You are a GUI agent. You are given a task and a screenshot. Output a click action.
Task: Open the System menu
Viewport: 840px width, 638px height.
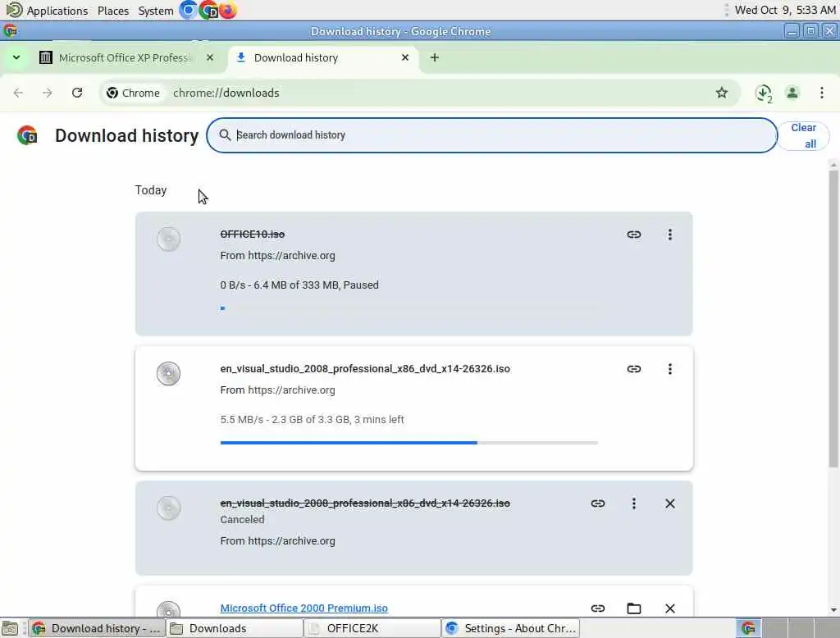155,10
